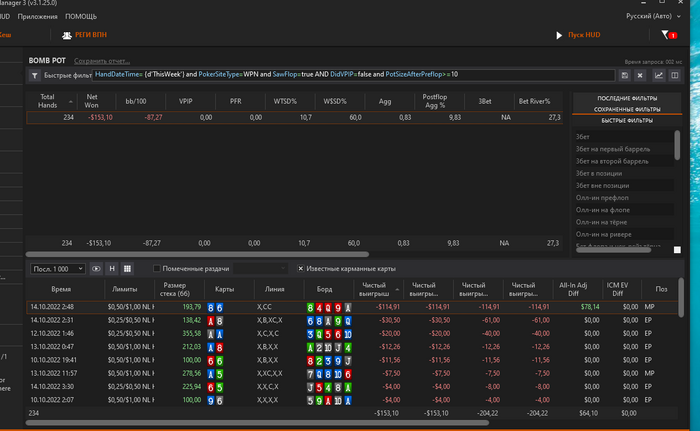Switch to the grid view icon
700x431 pixels.
point(128,268)
